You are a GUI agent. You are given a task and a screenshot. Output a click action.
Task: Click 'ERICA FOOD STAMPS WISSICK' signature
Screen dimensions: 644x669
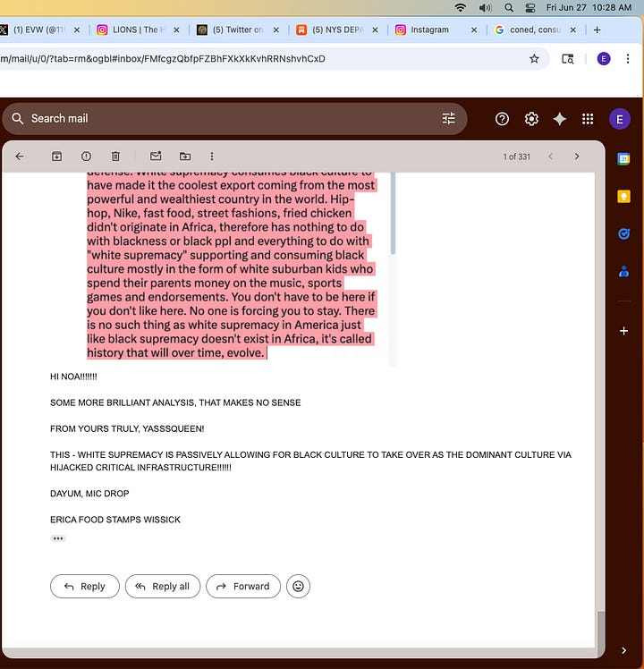115,520
